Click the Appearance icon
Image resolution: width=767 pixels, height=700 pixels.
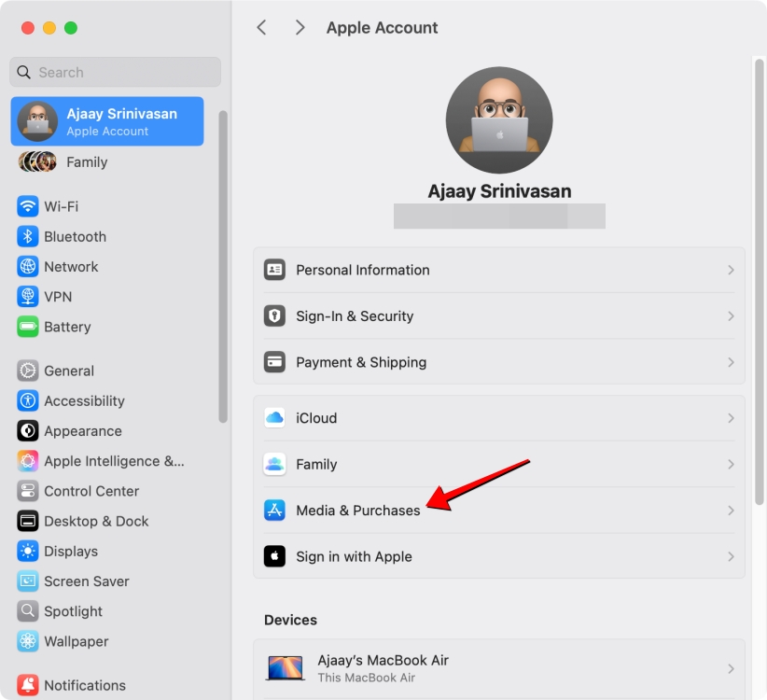(x=28, y=431)
